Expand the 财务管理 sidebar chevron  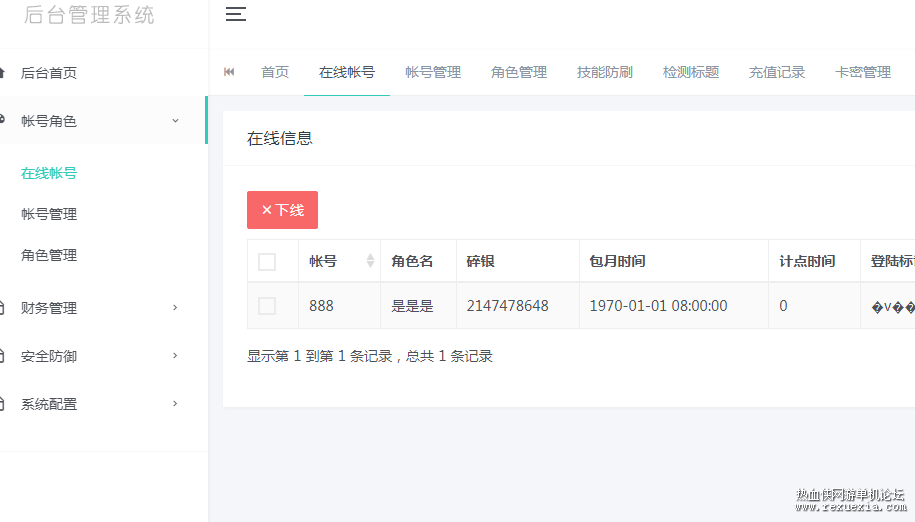(x=175, y=307)
